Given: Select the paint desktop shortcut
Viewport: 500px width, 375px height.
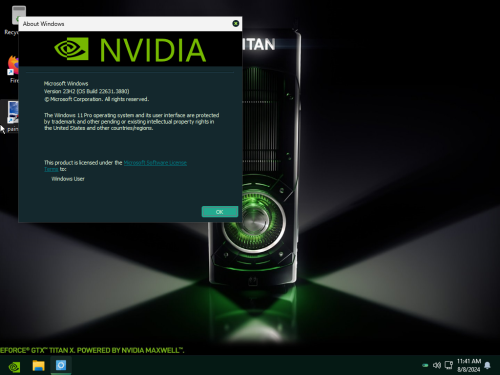Looking at the screenshot, I should (x=13, y=116).
